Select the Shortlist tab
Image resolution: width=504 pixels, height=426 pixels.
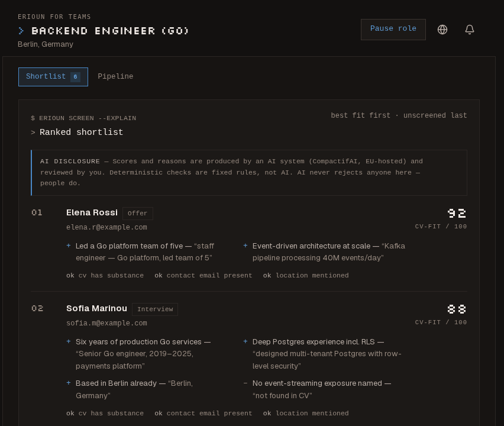tap(53, 77)
